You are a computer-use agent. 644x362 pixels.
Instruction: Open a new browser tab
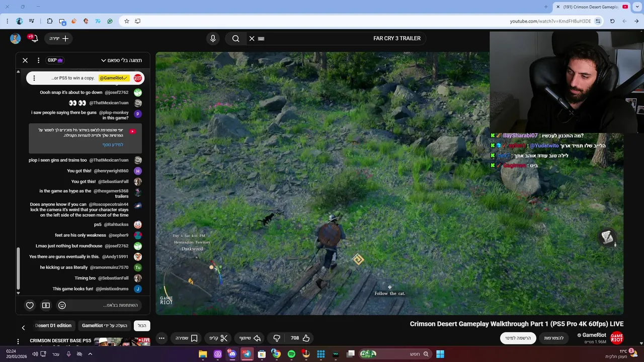(546, 7)
